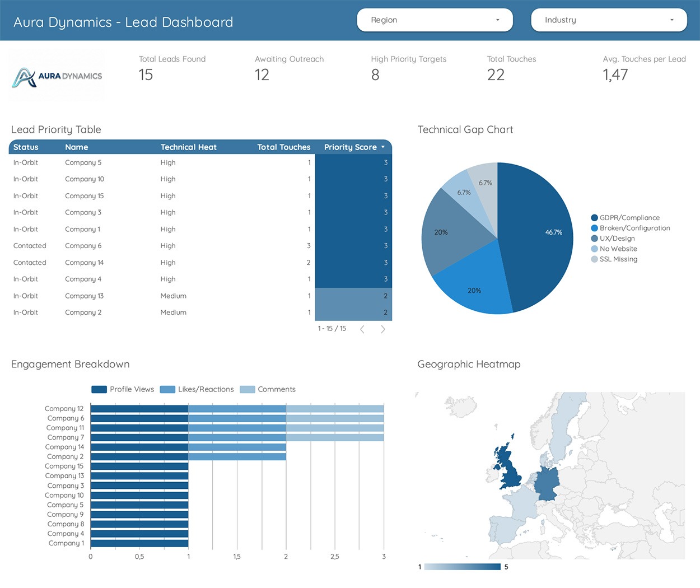Sort table by Technical Heat column
Image resolution: width=700 pixels, height=588 pixels.
coord(188,147)
